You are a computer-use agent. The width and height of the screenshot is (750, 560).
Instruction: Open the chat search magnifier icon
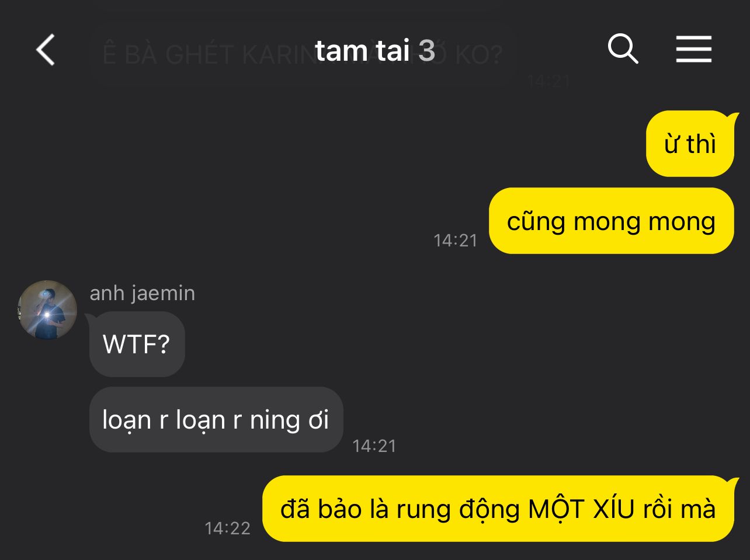point(623,48)
